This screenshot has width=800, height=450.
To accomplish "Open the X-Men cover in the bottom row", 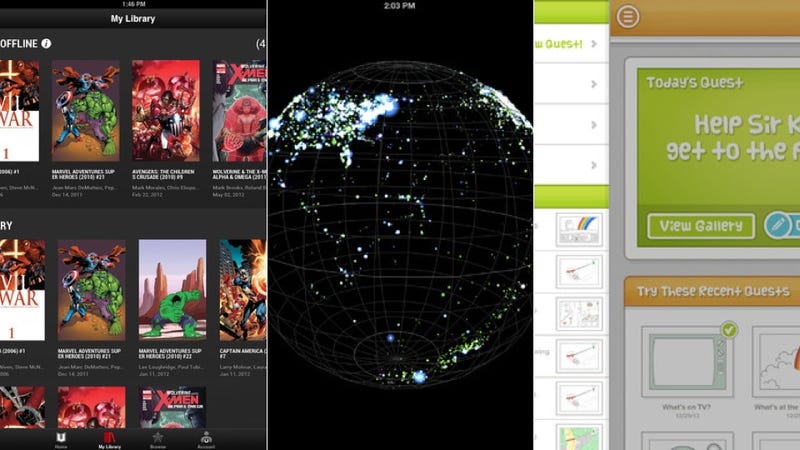I will (172, 407).
